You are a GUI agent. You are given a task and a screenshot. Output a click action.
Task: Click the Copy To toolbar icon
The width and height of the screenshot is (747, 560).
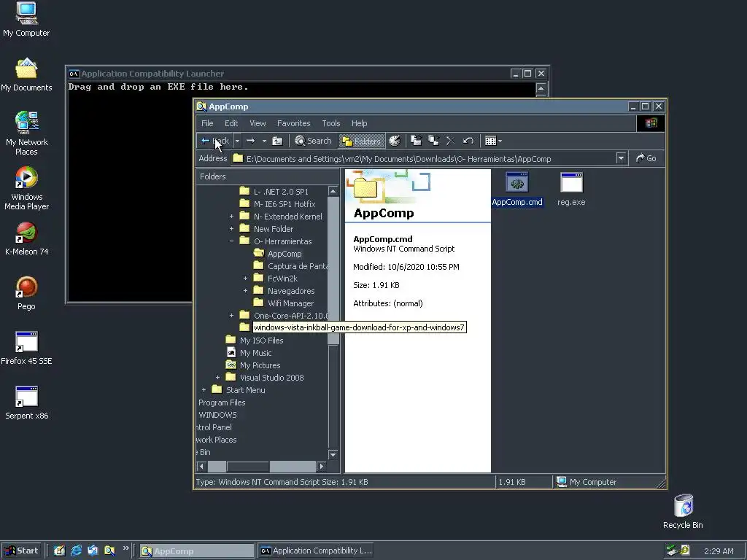coord(433,141)
